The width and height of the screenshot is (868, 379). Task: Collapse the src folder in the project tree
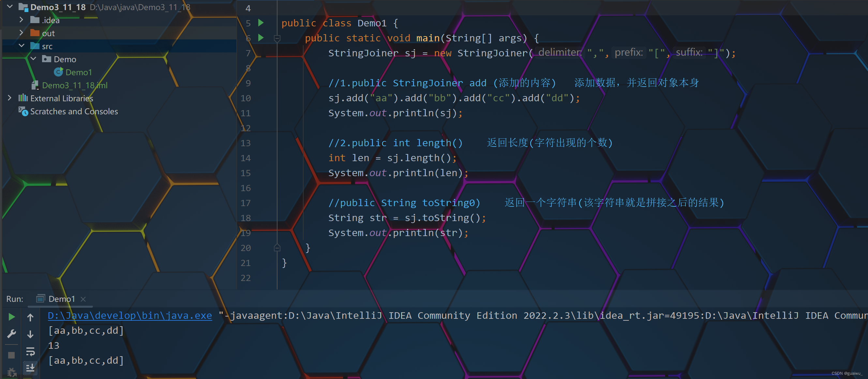(x=22, y=46)
